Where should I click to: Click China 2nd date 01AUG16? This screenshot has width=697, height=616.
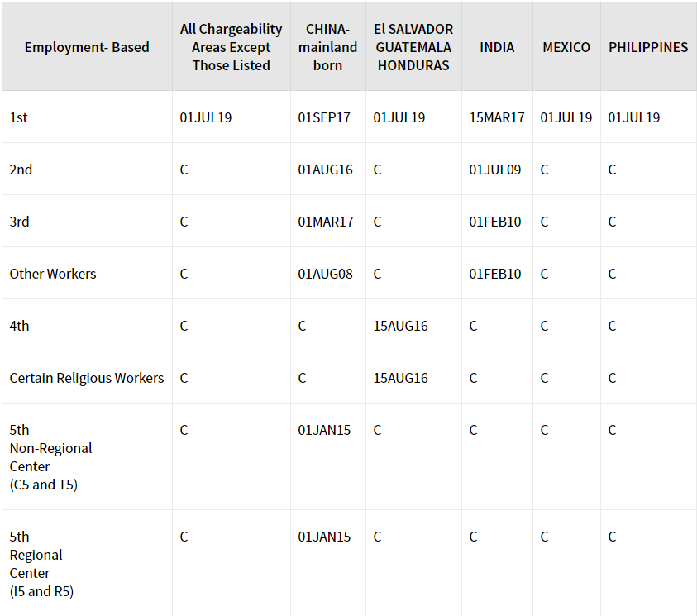(326, 170)
